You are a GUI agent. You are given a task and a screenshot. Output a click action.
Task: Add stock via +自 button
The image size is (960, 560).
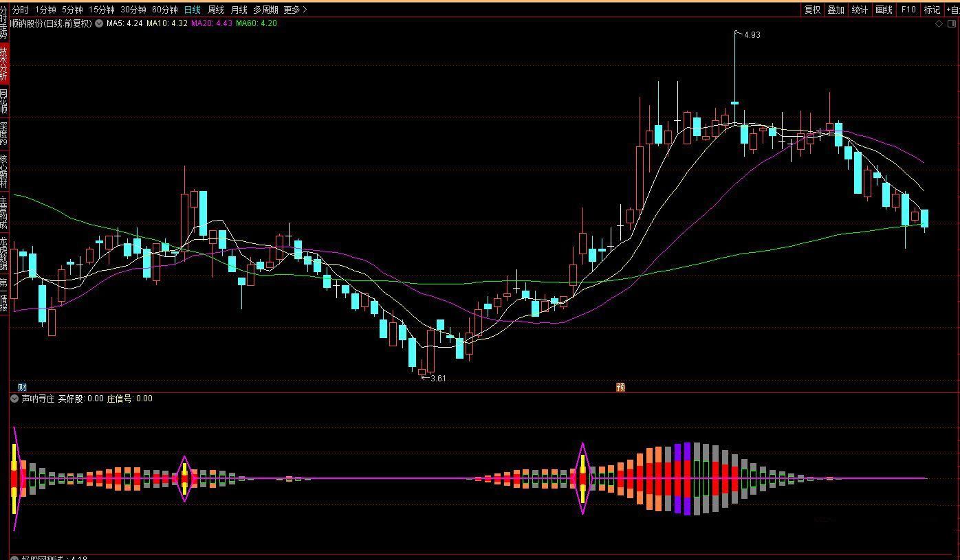[952, 10]
